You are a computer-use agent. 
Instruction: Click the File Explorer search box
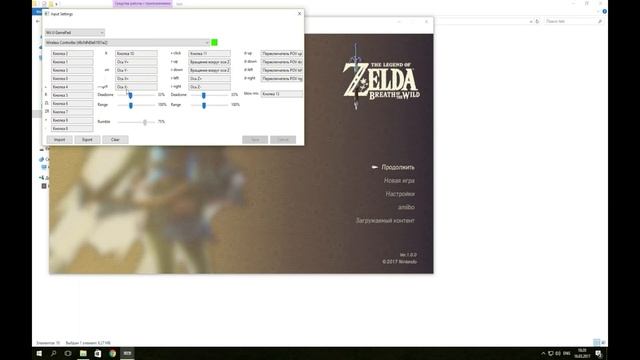point(574,21)
